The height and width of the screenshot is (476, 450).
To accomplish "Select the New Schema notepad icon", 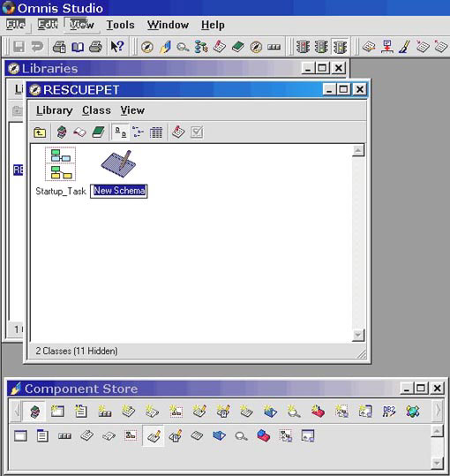I will [x=118, y=164].
